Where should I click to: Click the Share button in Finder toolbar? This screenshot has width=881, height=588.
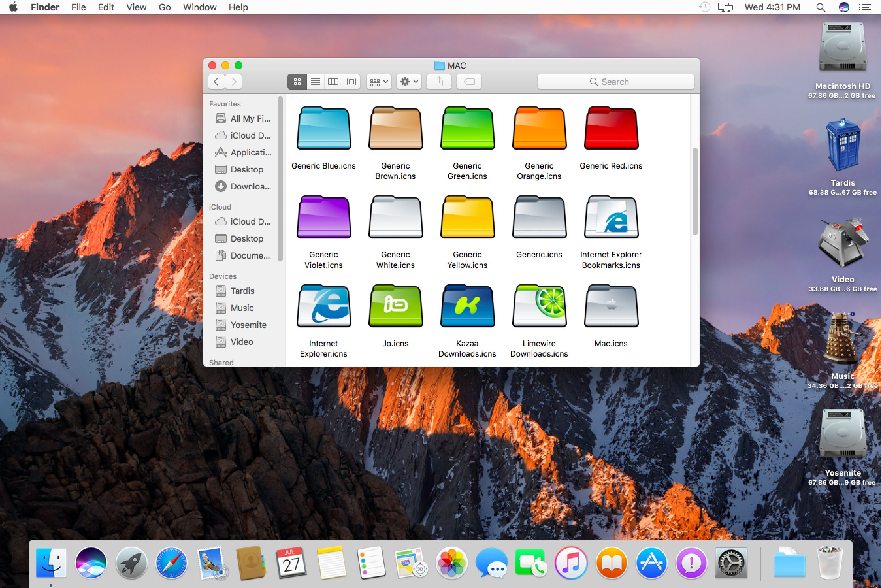[439, 81]
